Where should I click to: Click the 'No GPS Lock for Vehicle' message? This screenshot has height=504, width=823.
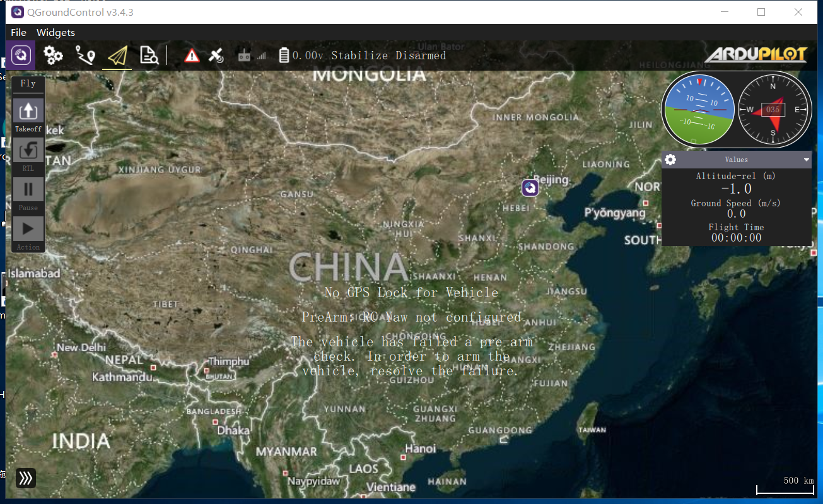pos(411,293)
